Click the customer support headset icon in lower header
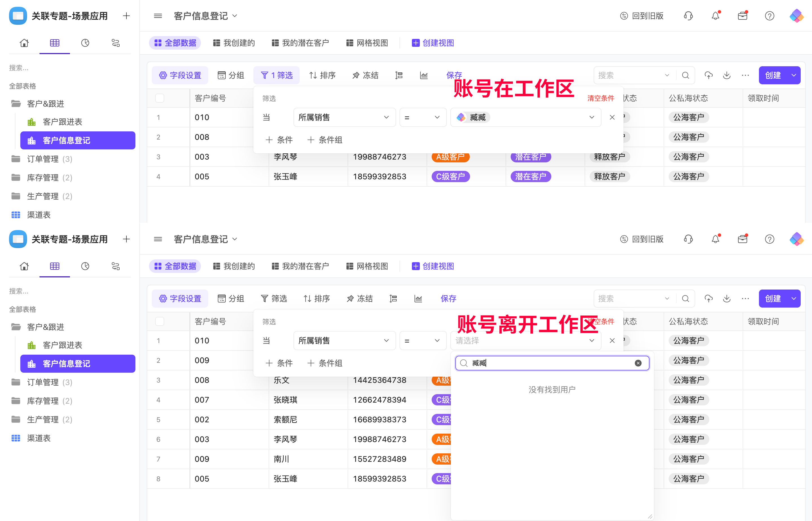 [688, 239]
